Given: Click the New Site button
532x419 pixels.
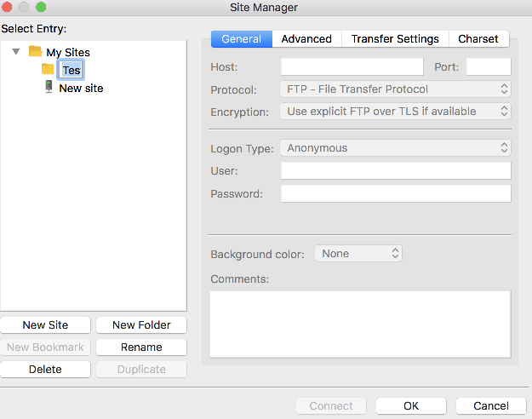Looking at the screenshot, I should pos(45,324).
